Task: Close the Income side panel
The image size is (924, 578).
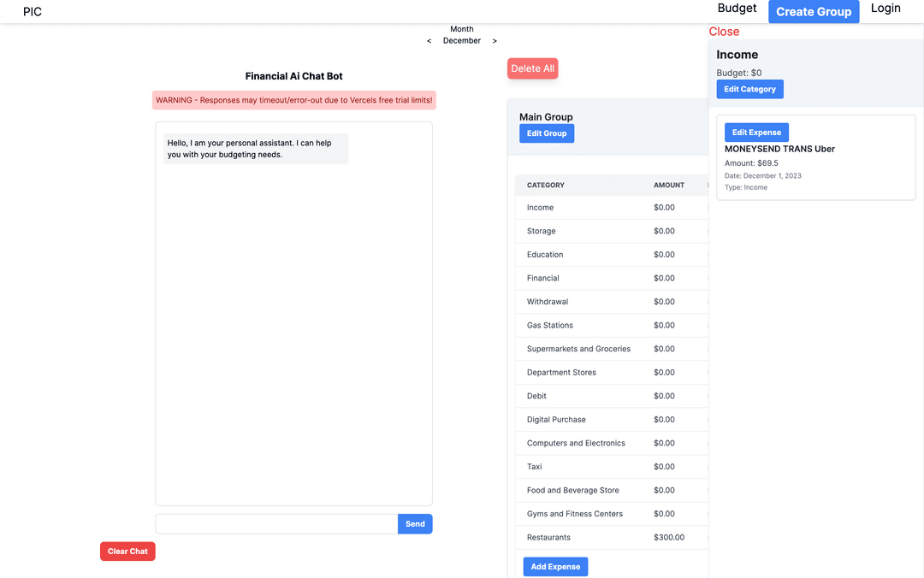Action: tap(724, 32)
